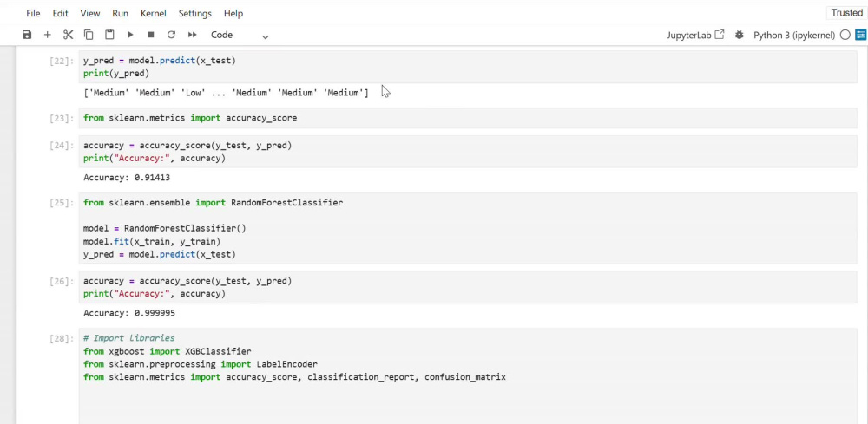Click the y_pred output array of Medium/Low labels

(x=226, y=93)
